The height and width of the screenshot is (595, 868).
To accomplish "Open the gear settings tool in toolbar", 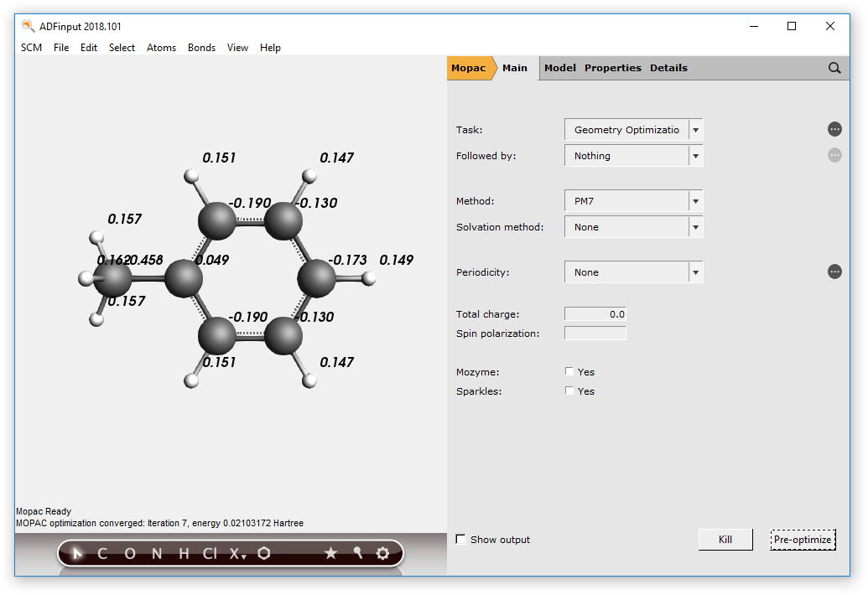I will pos(382,553).
